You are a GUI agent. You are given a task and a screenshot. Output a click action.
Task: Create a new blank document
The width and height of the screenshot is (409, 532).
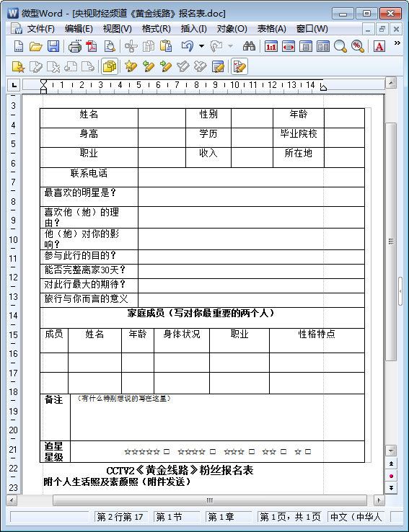click(19, 46)
